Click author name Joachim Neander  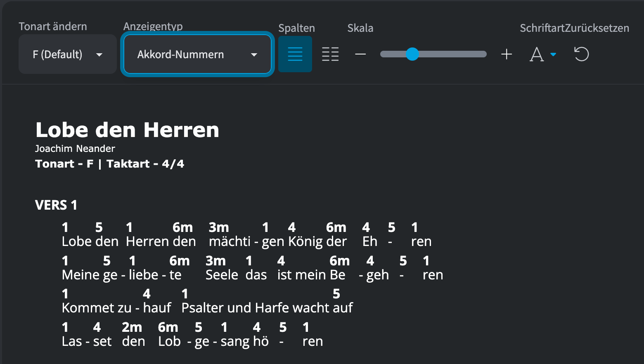(x=75, y=149)
